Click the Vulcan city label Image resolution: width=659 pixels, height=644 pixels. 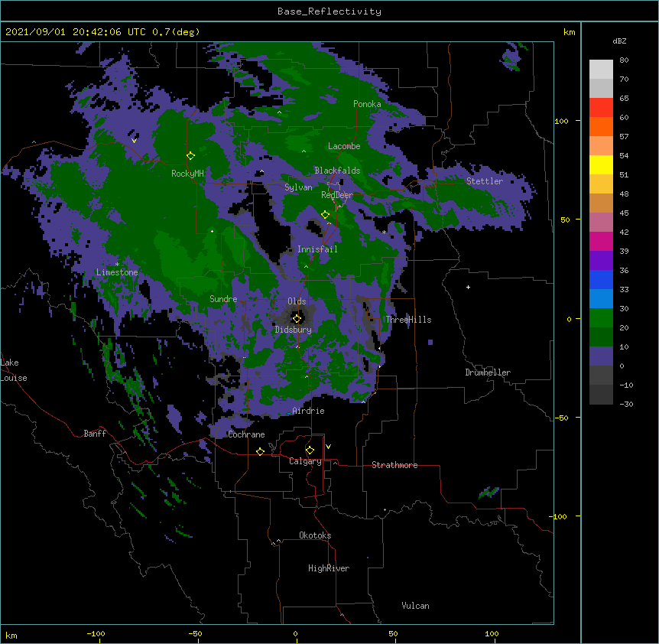click(x=415, y=606)
